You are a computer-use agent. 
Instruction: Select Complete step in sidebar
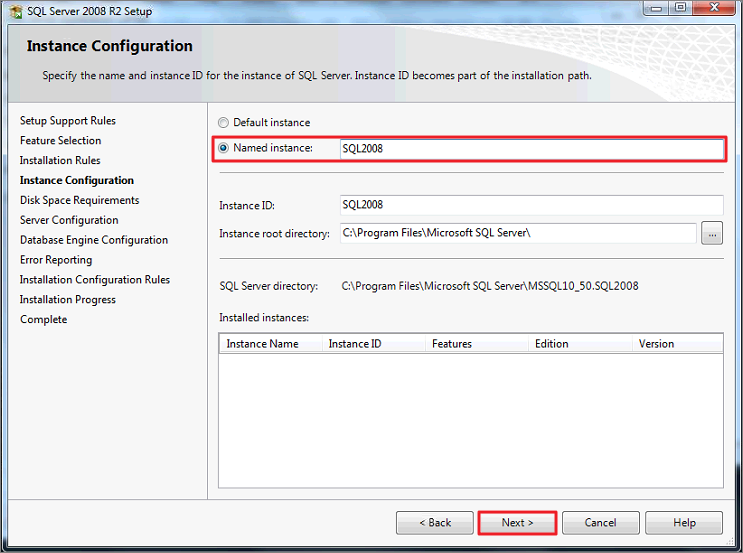[x=44, y=320]
